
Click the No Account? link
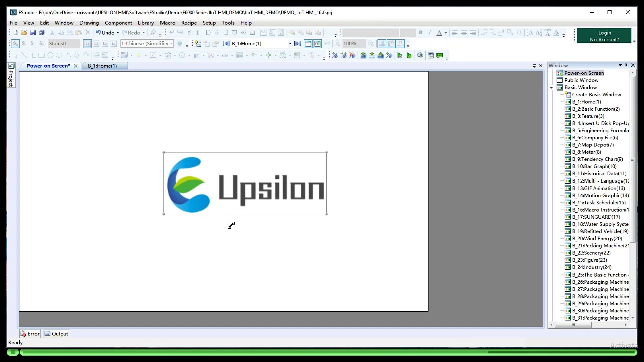(x=604, y=40)
